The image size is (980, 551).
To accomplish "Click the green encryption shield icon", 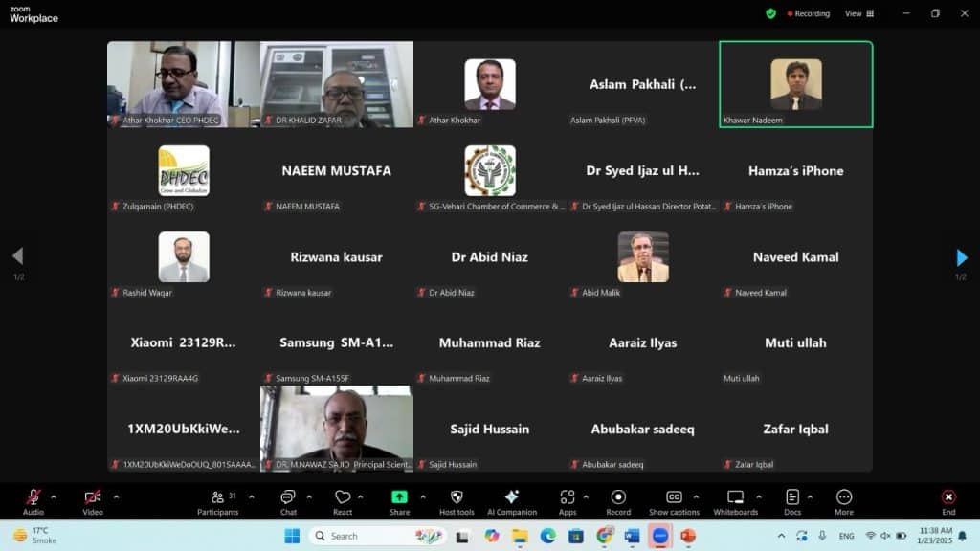I will [x=770, y=13].
